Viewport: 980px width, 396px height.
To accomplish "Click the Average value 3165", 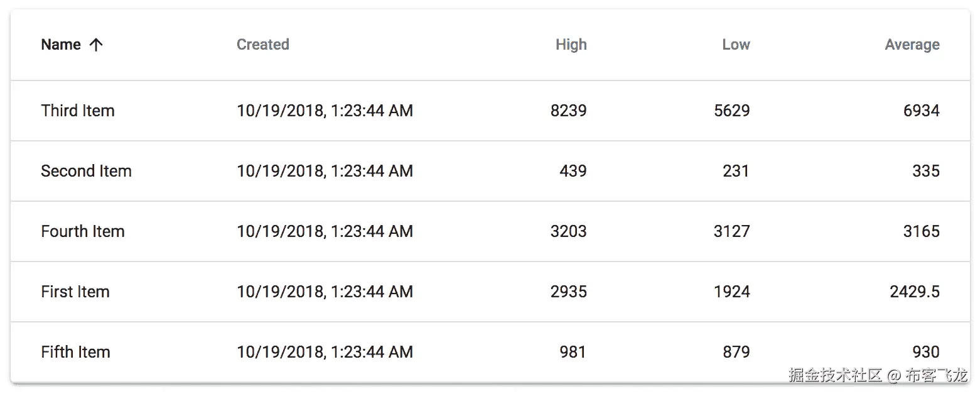I will [x=921, y=231].
